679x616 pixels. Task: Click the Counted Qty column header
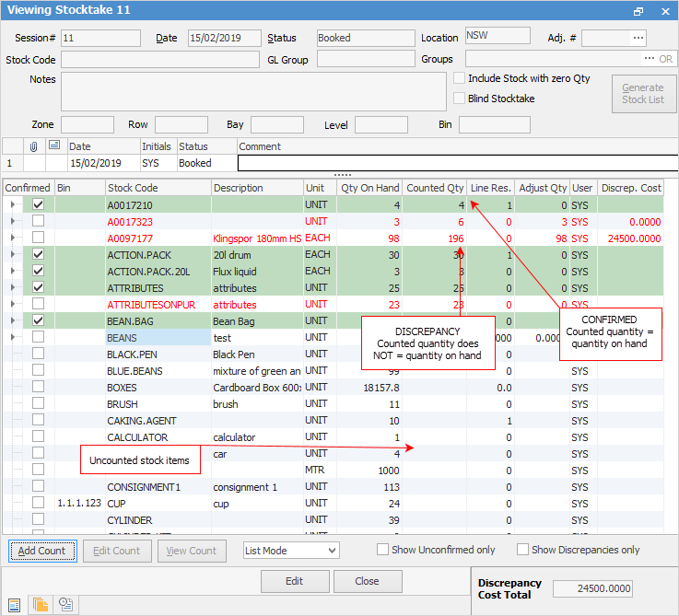(435, 188)
